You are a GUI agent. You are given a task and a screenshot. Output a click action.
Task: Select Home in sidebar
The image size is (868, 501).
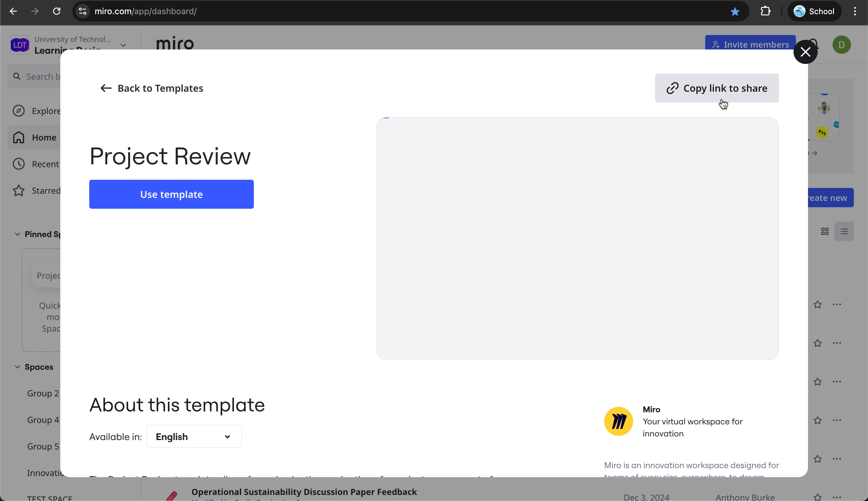point(34,137)
